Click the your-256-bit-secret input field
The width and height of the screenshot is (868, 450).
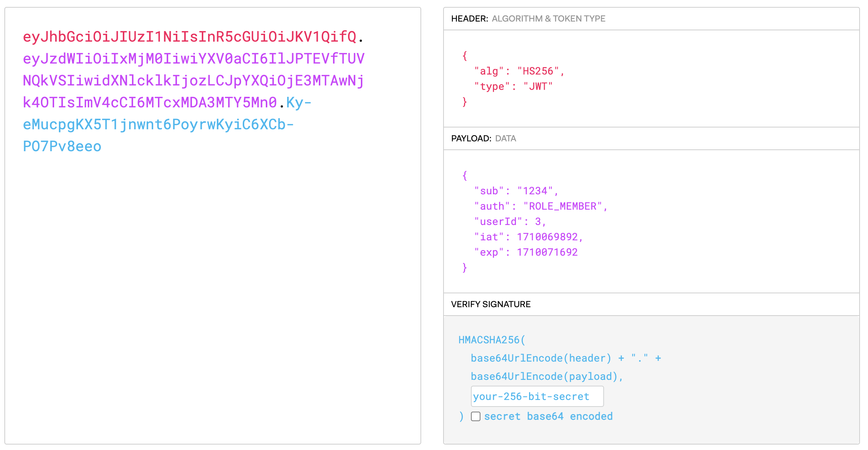537,396
